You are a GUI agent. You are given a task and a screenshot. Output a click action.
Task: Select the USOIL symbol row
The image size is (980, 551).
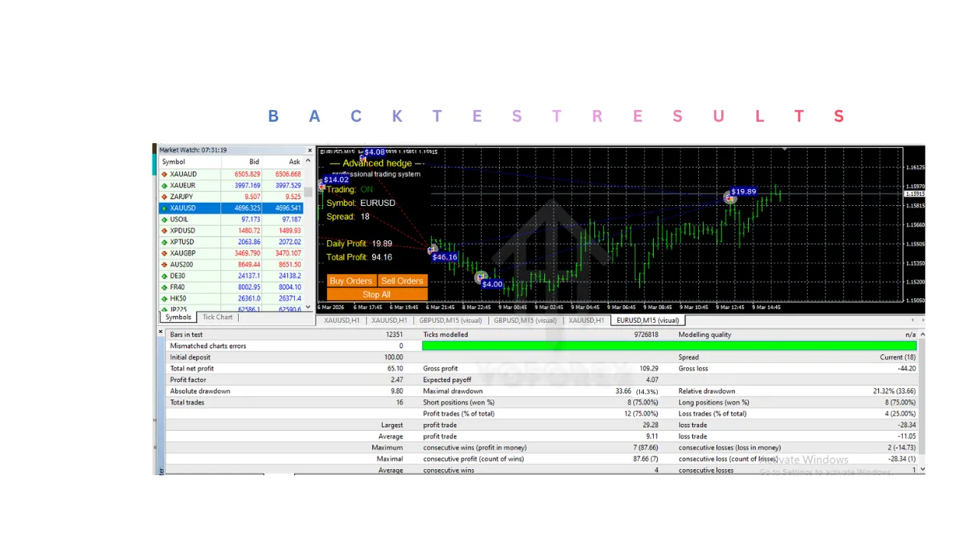click(x=231, y=220)
